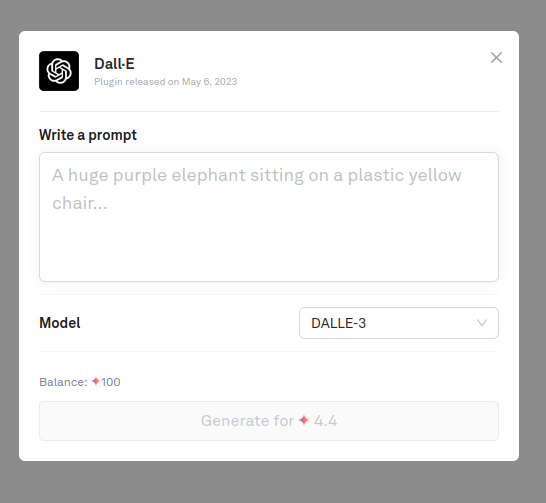
Task: Click the pink sparkle icon beside Balance
Action: point(96,382)
